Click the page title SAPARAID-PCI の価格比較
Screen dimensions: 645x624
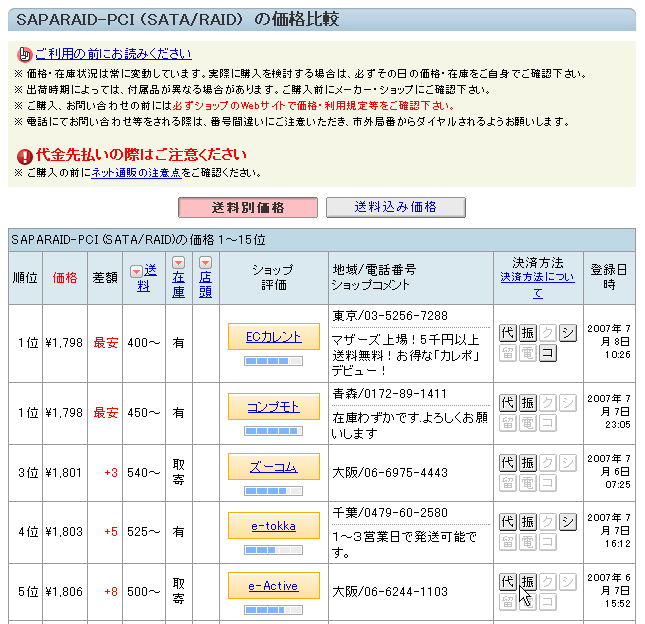coord(178,19)
